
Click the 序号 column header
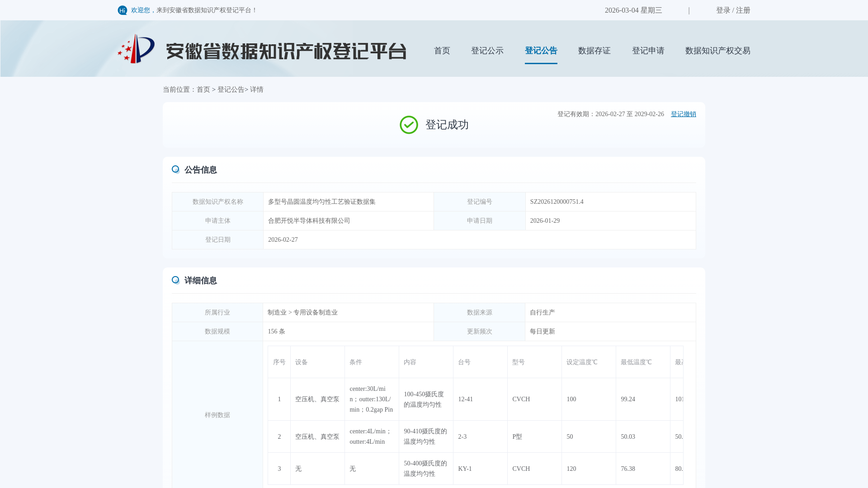point(279,362)
